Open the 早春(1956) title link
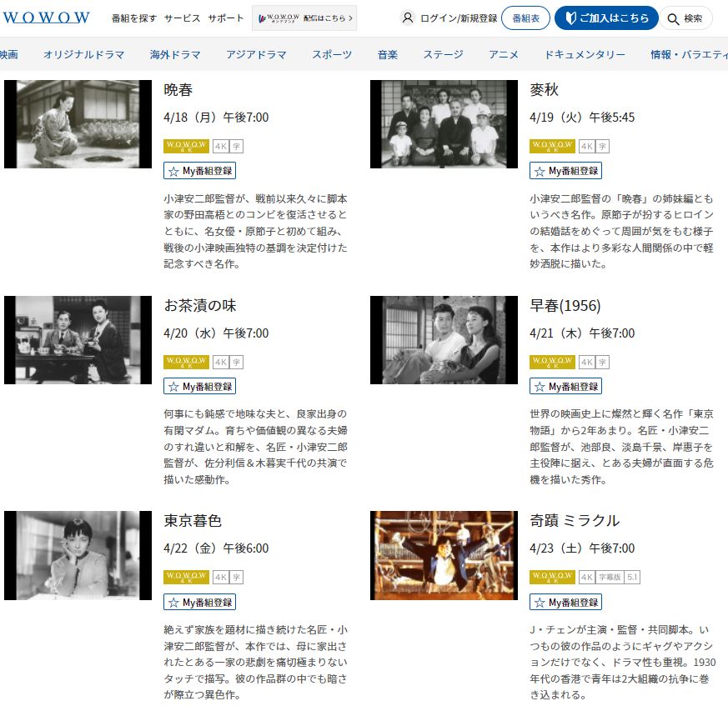The width and height of the screenshot is (728, 711). coord(565,305)
